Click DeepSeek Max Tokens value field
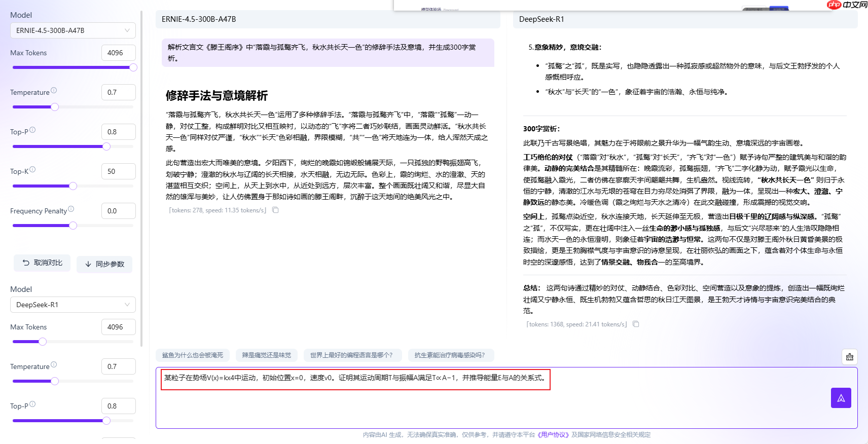Image resolution: width=868 pixels, height=444 pixels. click(x=119, y=327)
